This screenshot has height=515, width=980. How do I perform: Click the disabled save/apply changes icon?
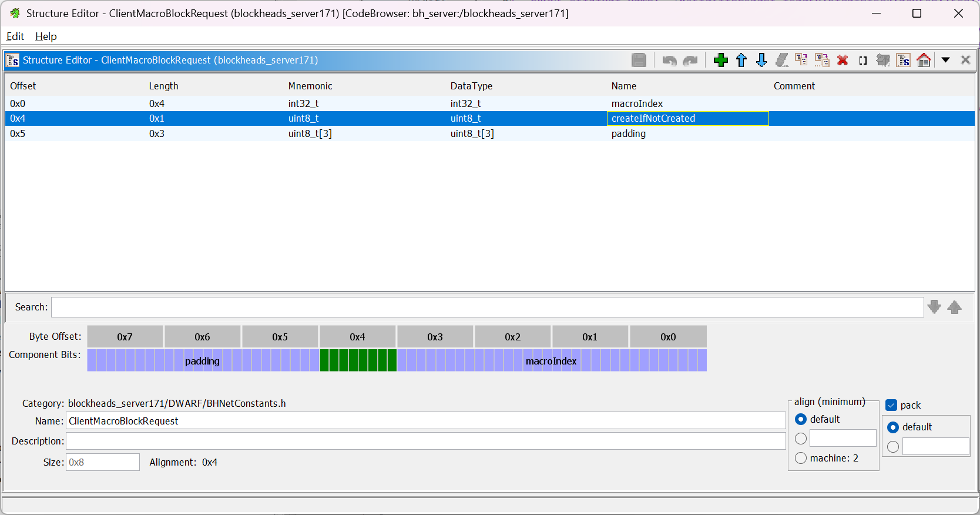point(639,60)
